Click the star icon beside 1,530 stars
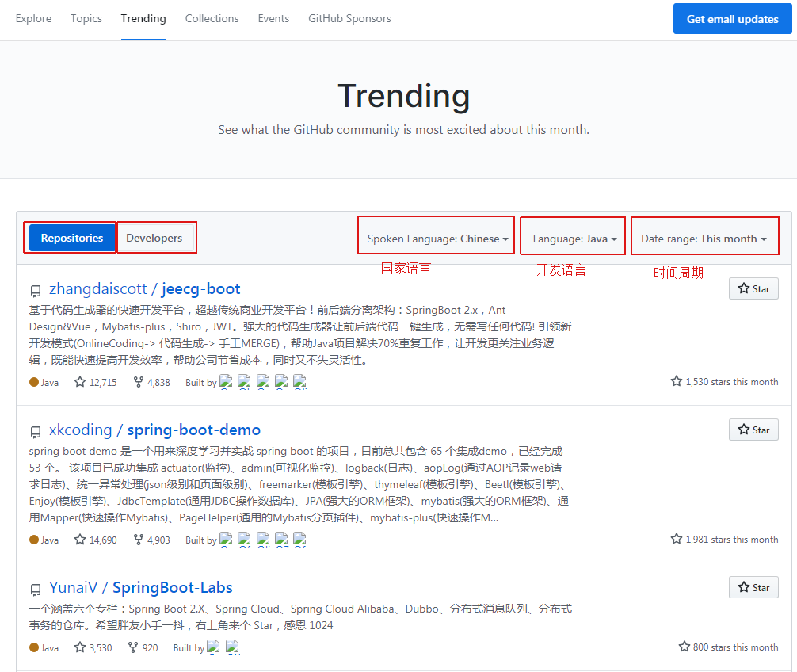This screenshot has height=672, width=797. point(677,380)
